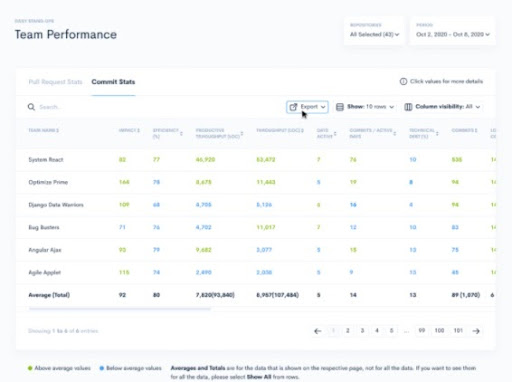The image size is (512, 382).
Task: Open the Column visibility dropdown
Action: coord(442,107)
